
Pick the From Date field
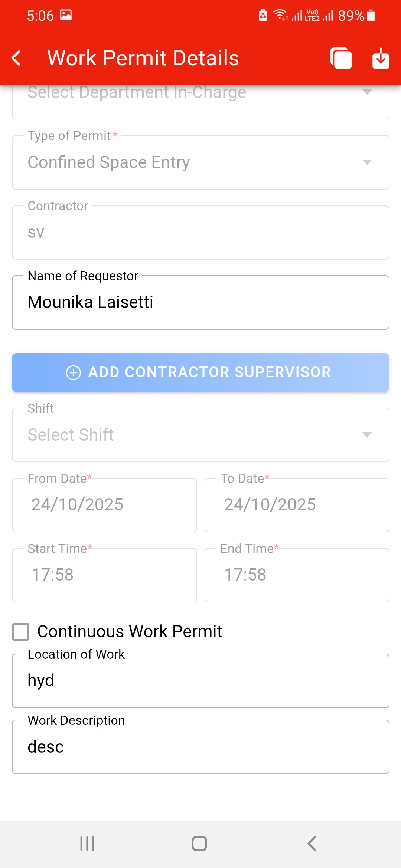pos(104,505)
